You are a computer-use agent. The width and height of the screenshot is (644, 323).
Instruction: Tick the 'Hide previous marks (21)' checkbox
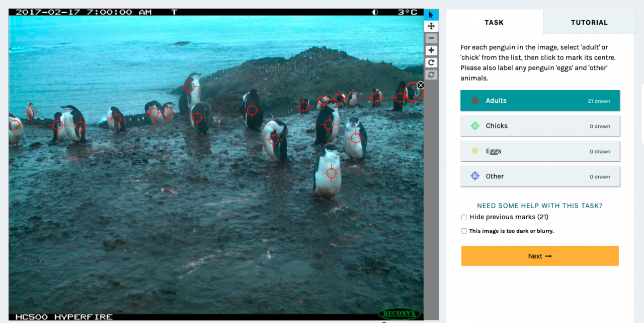(464, 217)
